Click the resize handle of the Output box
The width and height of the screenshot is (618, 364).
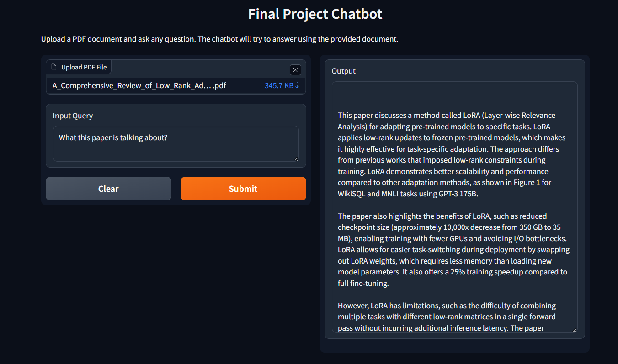[x=575, y=329]
